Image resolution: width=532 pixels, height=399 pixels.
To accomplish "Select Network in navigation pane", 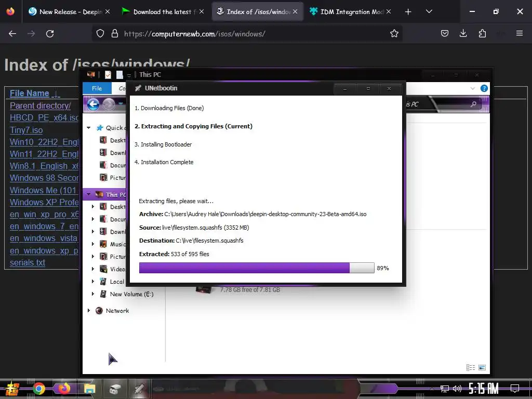I will coord(112,311).
